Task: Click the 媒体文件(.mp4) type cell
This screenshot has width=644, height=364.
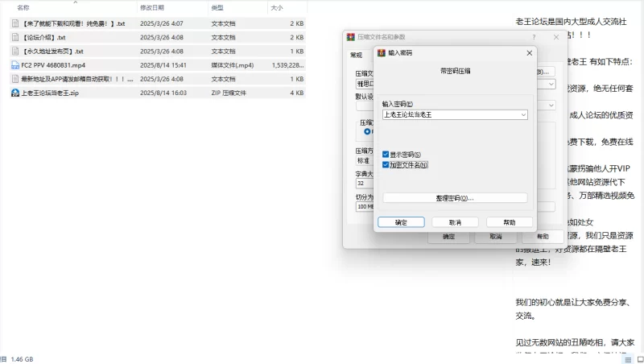Action: click(233, 65)
